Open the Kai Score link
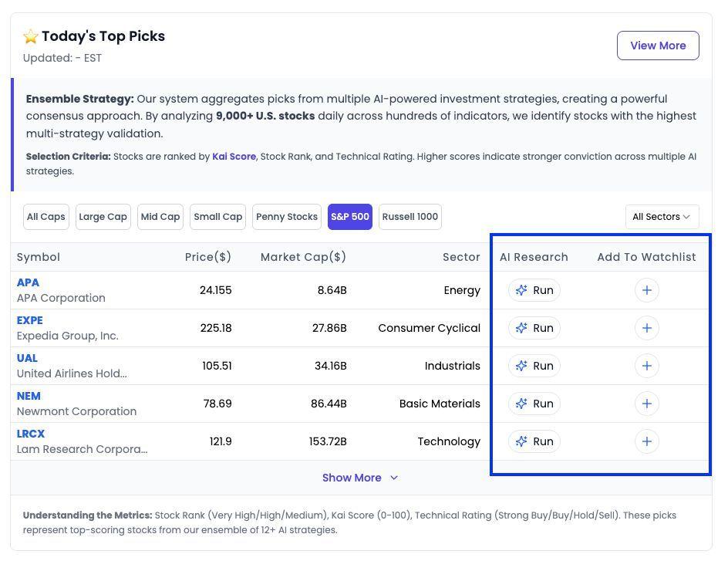Image resolution: width=728 pixels, height=561 pixels. click(234, 157)
